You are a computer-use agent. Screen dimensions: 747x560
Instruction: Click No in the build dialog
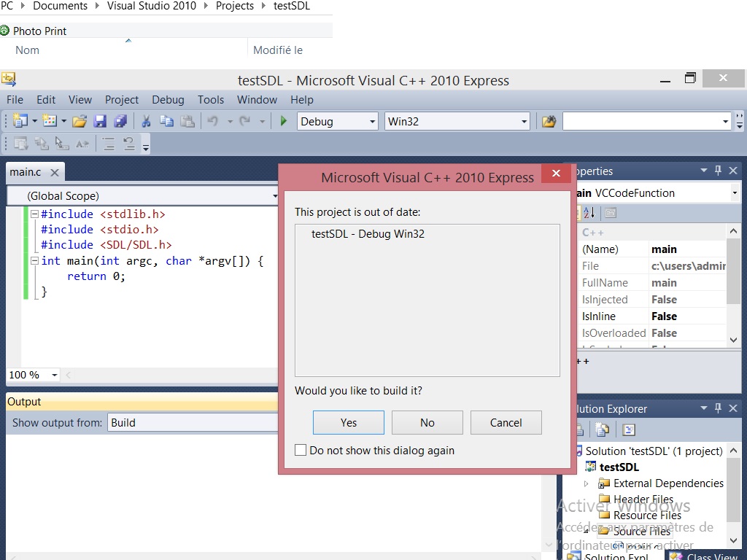(x=427, y=422)
